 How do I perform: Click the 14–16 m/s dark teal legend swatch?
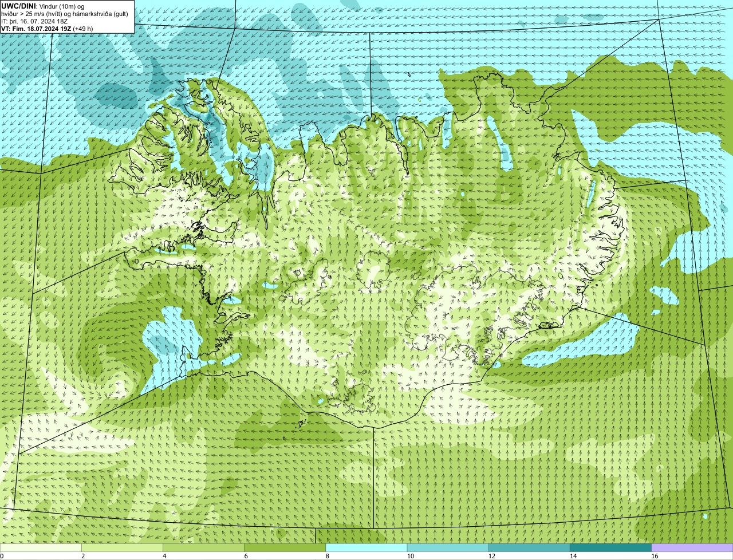(x=611, y=547)
